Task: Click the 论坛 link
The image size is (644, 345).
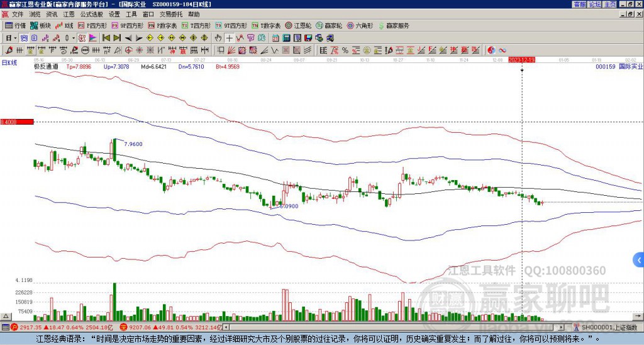Action: tap(595, 4)
